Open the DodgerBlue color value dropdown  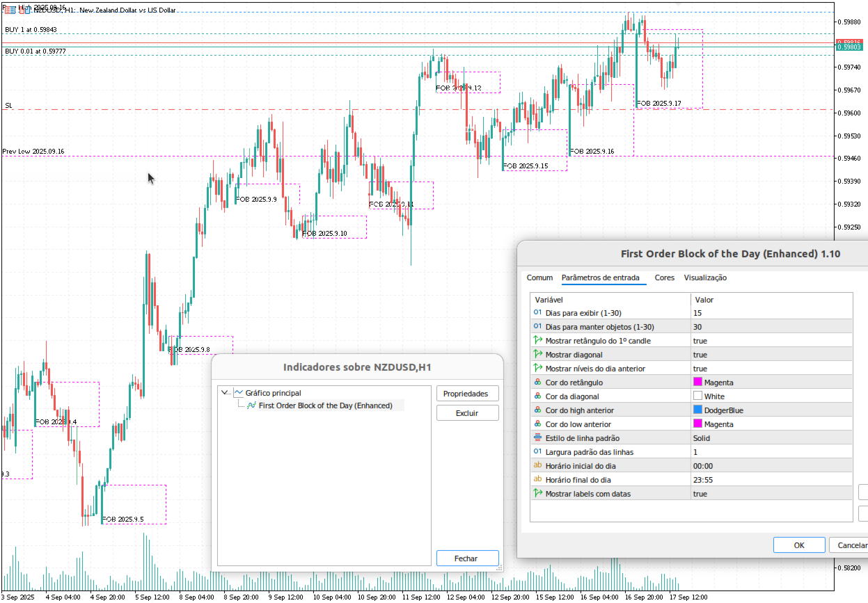point(771,410)
